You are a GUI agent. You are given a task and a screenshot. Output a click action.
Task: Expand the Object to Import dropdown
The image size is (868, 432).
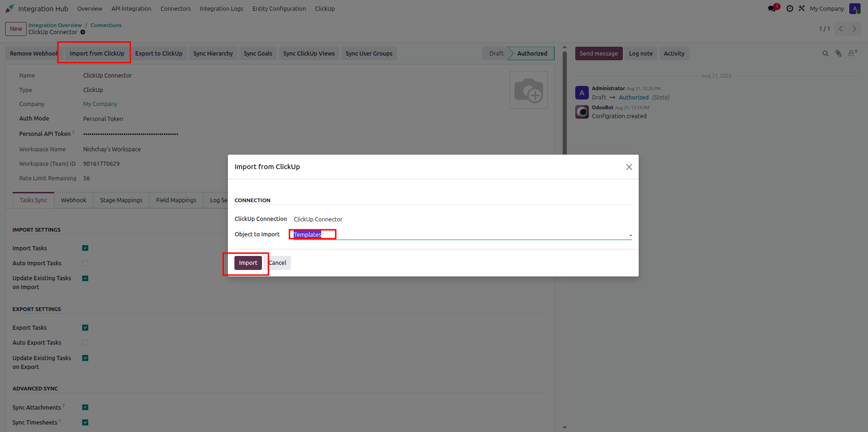(630, 235)
